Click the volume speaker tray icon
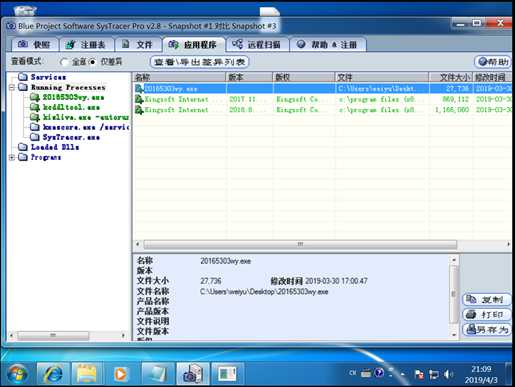This screenshot has height=387, width=515. point(448,375)
